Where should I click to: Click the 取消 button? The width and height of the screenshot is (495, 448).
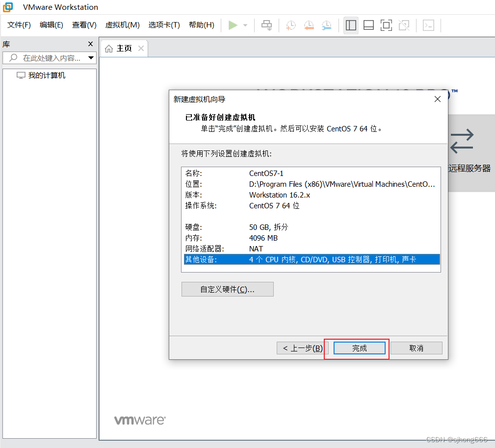(416, 348)
